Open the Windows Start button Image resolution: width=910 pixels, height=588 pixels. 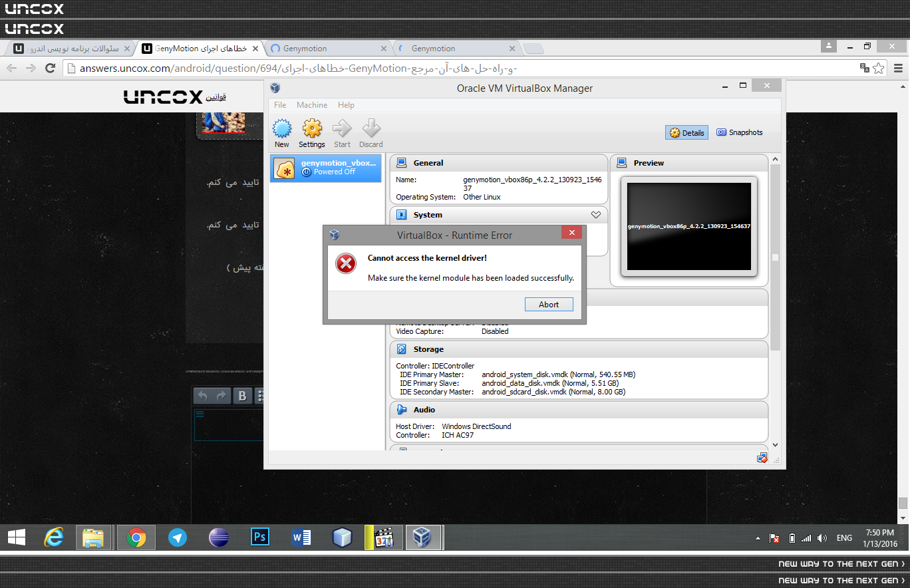tap(16, 537)
